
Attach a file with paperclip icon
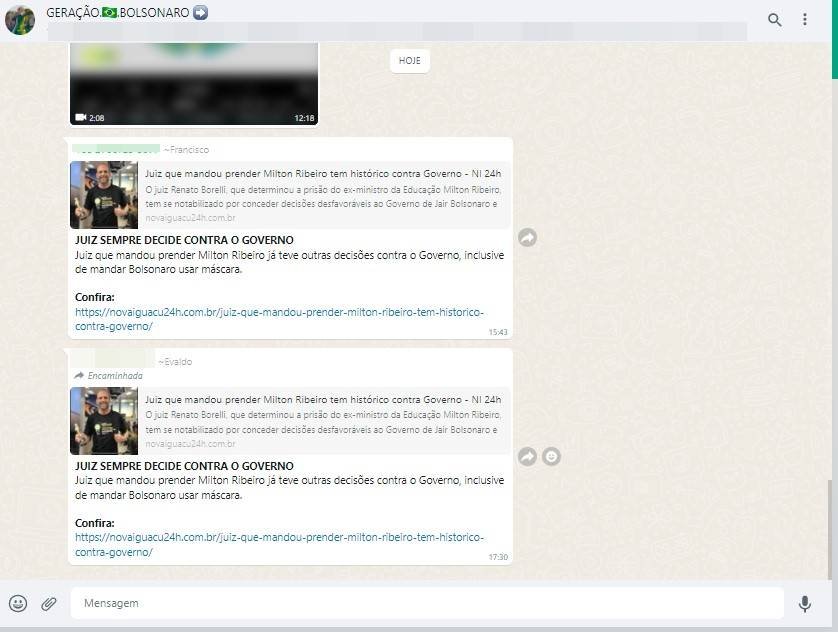tap(49, 604)
